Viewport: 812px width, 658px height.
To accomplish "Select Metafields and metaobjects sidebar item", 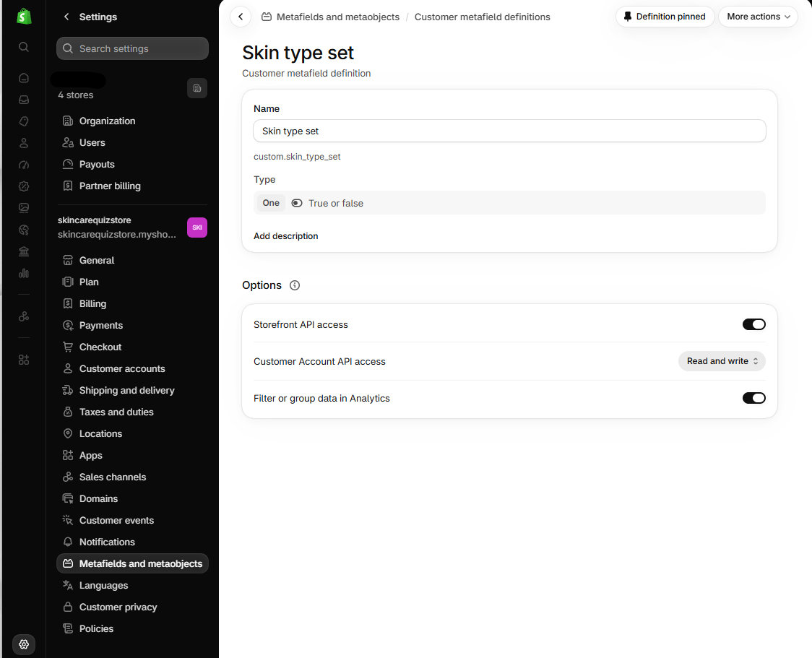I will pos(132,564).
